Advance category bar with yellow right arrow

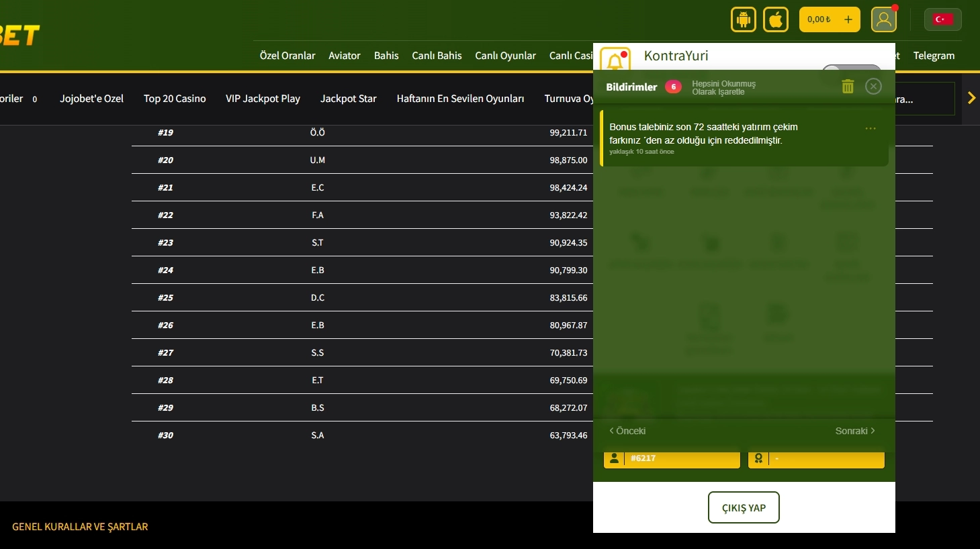[971, 98]
